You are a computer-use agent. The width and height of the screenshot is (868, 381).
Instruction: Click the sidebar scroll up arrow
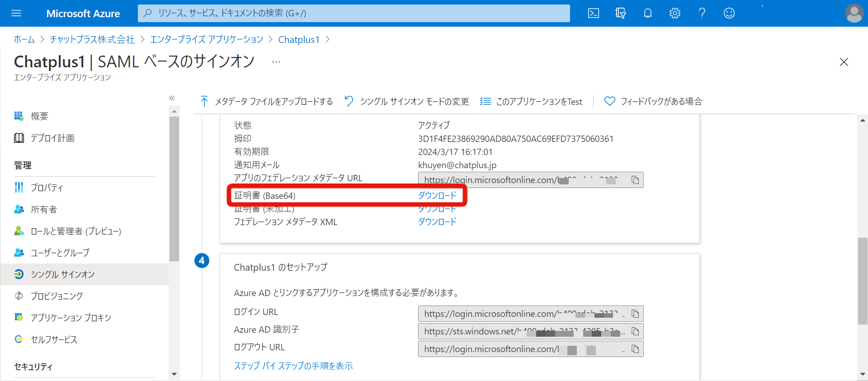(x=174, y=111)
